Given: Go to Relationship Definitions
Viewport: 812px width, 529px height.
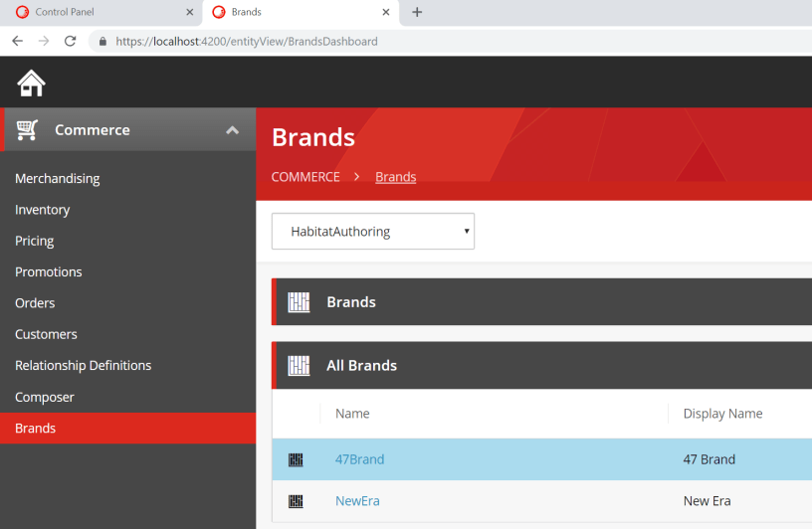Looking at the screenshot, I should (83, 366).
